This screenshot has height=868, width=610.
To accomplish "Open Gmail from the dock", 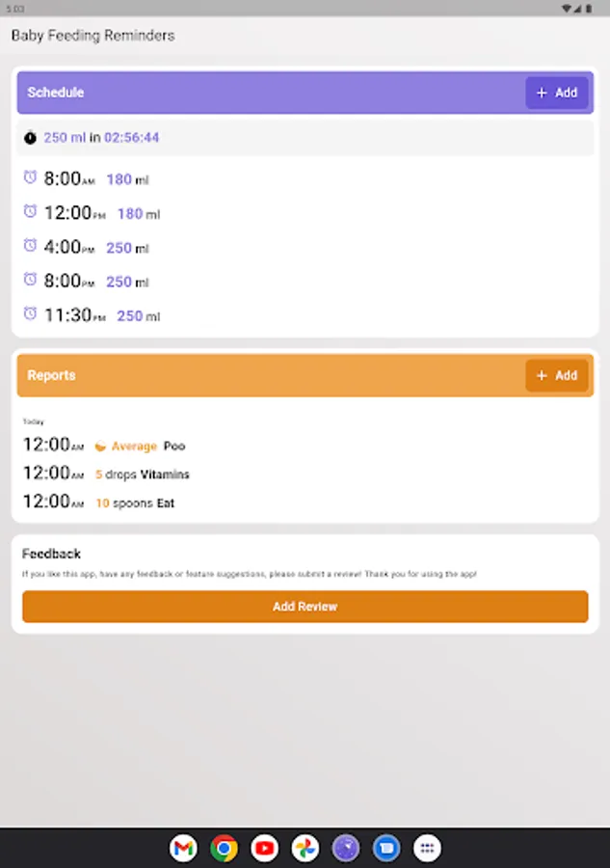I will tap(183, 848).
